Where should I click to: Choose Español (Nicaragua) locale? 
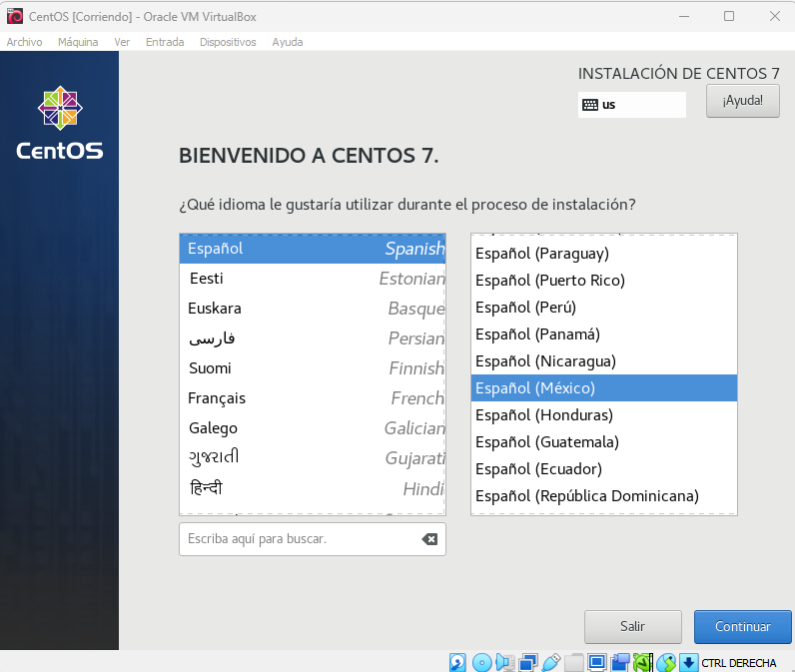tap(604, 361)
